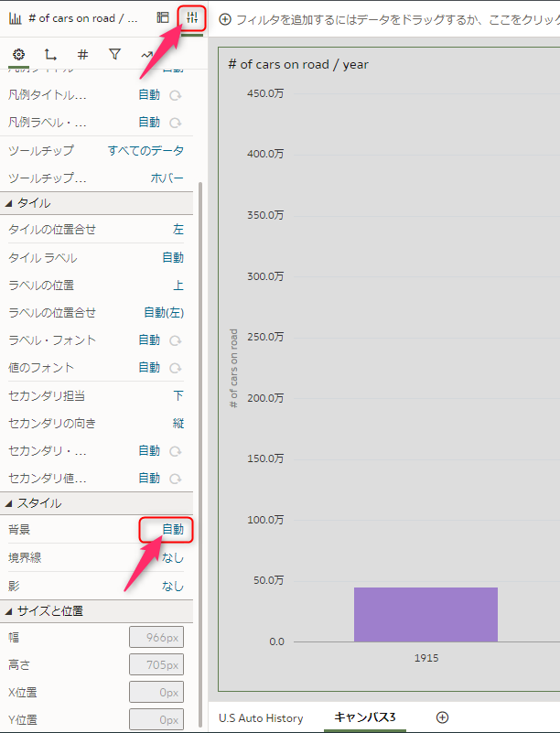Viewport: 560px width, 733px height.
Task: Reset ラベル・フォント setting
Action: tap(176, 340)
